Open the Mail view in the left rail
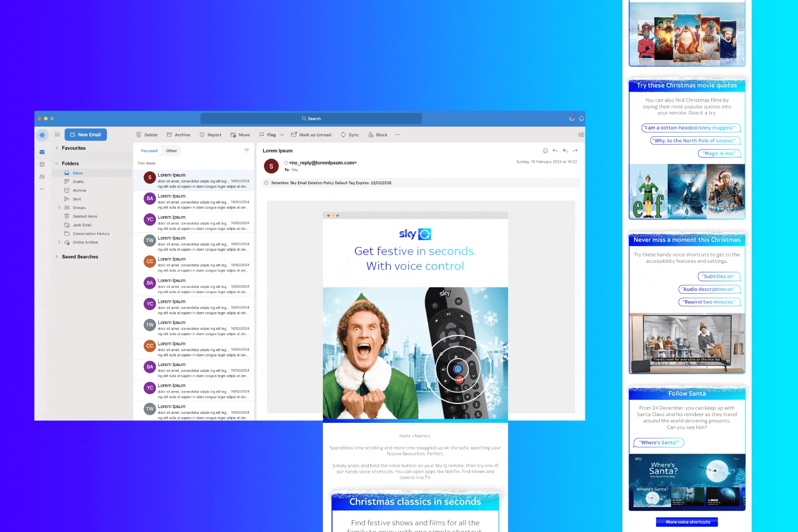 click(x=42, y=152)
